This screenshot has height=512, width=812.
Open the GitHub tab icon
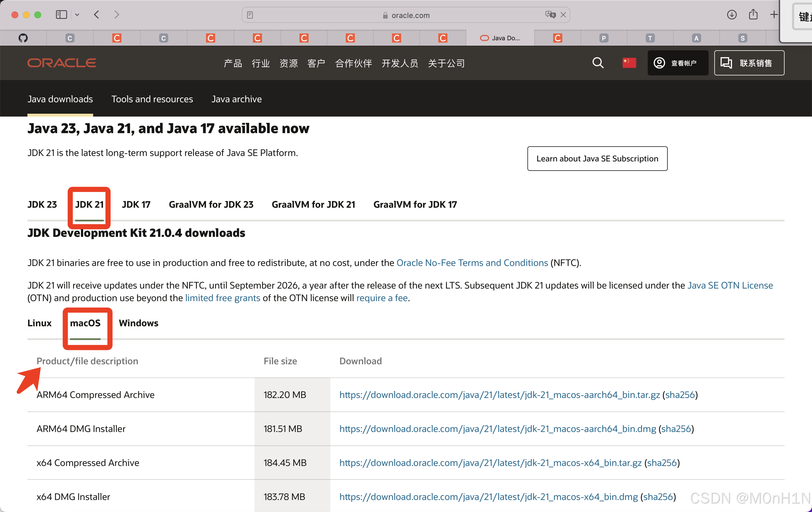(23, 37)
